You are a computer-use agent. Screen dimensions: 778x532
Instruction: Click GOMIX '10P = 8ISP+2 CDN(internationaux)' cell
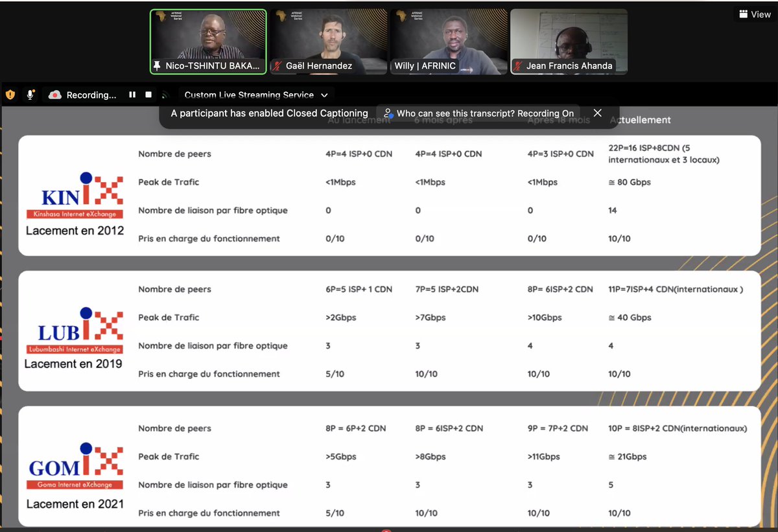pyautogui.click(x=678, y=428)
